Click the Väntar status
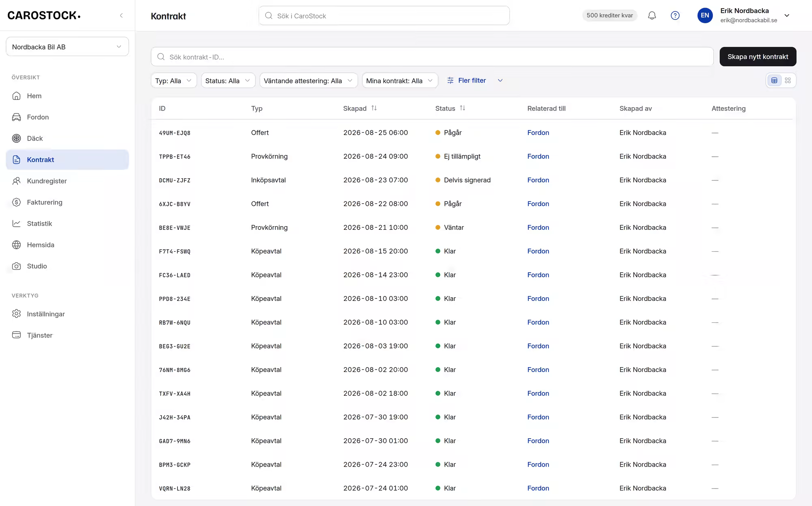 coord(454,227)
